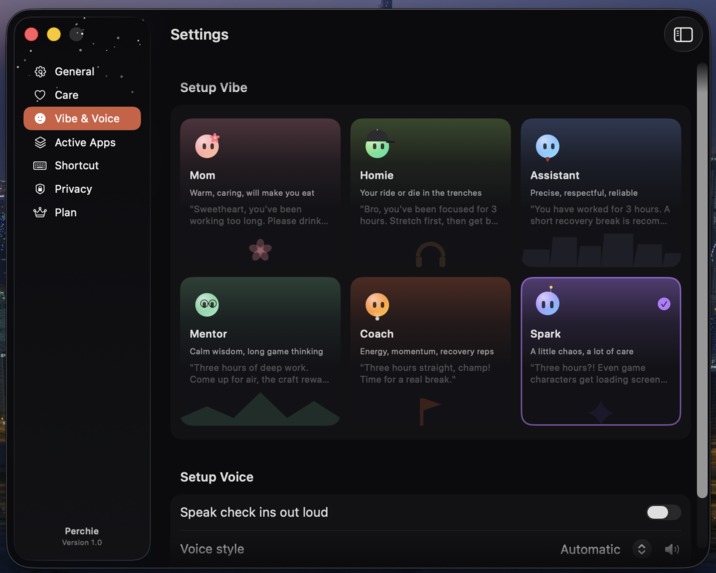716x573 pixels.
Task: Toggle Speak check ins out loud
Action: [663, 512]
